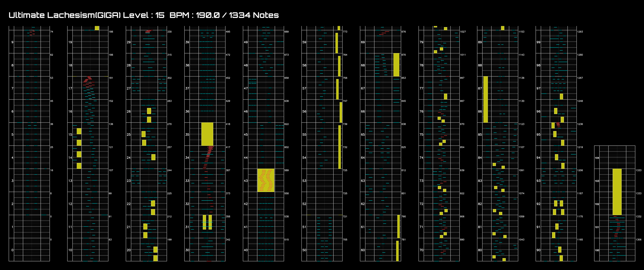Click the tall yellow hold spanning measures 86-87
Image resolution: width=644 pixels, height=270 pixels.
pos(486,100)
